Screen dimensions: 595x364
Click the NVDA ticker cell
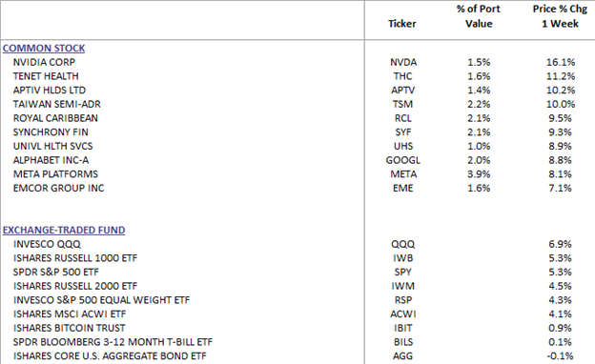point(403,62)
